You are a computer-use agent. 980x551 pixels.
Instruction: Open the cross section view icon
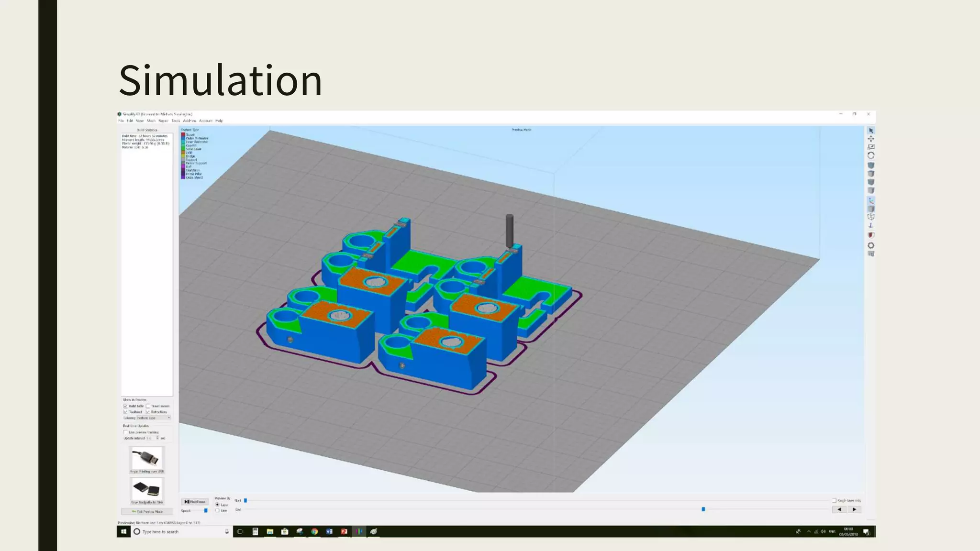point(871,235)
